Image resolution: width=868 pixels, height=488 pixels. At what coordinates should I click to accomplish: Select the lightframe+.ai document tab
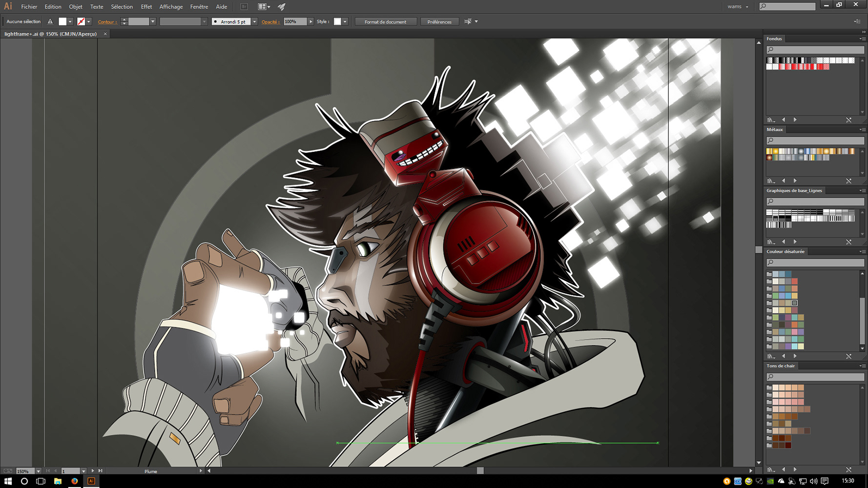click(x=50, y=34)
